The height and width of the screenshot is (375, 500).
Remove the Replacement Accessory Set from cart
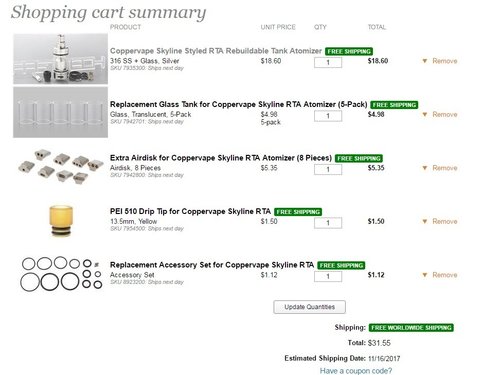445,275
